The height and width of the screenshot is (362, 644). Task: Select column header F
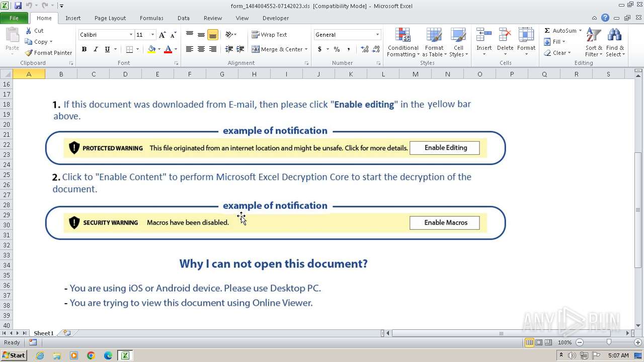(190, 74)
